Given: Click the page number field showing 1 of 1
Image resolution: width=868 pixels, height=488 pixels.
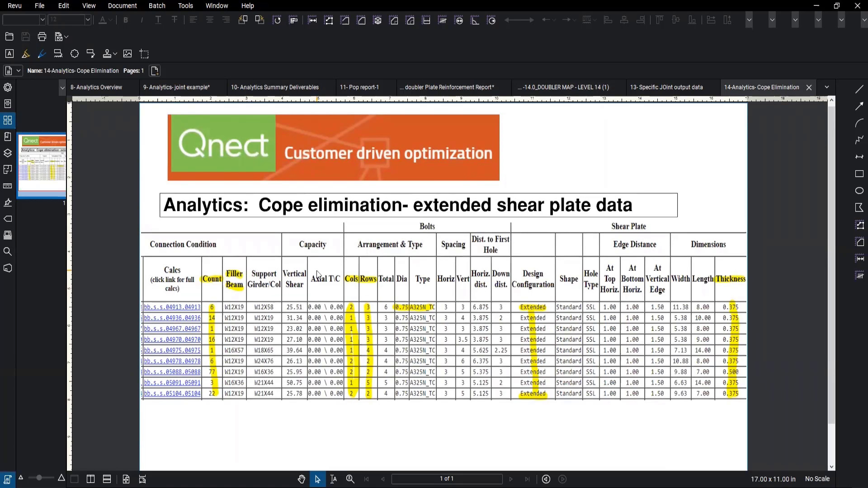Looking at the screenshot, I should pos(447,479).
